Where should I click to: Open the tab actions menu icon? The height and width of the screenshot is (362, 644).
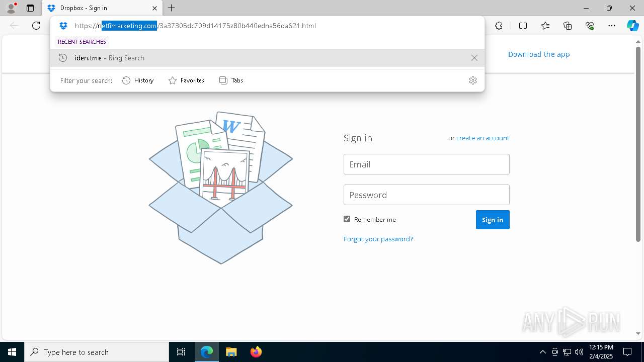[x=30, y=8]
